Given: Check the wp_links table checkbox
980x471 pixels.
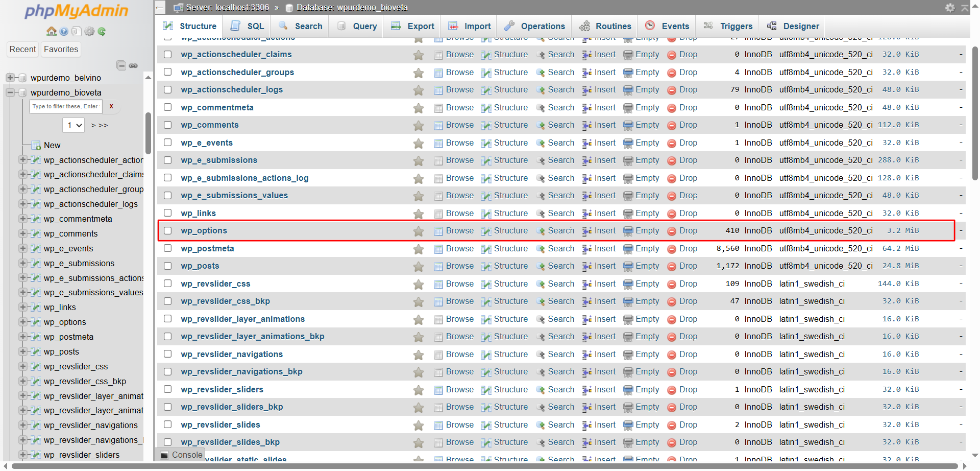Looking at the screenshot, I should coord(167,213).
